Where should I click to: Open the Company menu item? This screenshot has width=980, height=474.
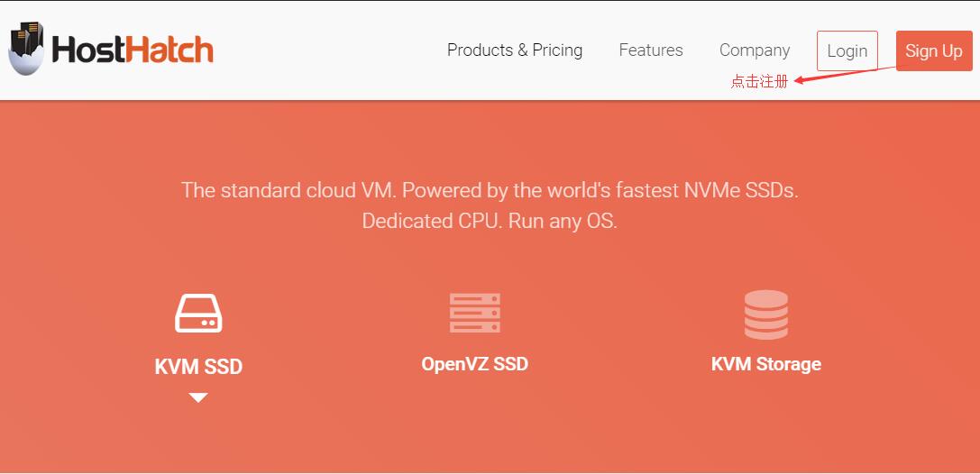755,50
